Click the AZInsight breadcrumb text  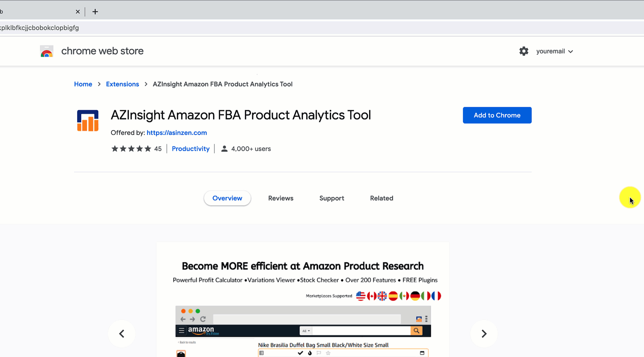point(223,84)
